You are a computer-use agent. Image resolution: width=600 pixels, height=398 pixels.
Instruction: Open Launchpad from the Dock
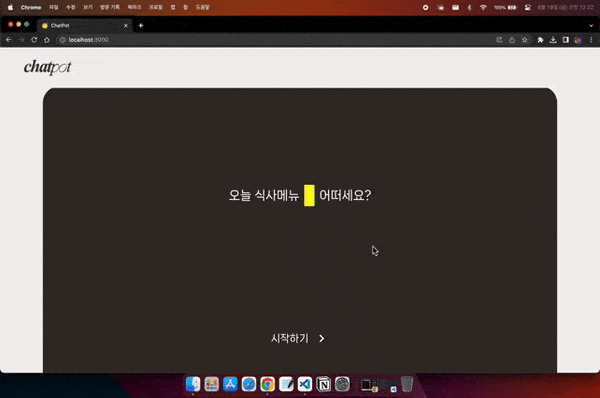pos(212,384)
